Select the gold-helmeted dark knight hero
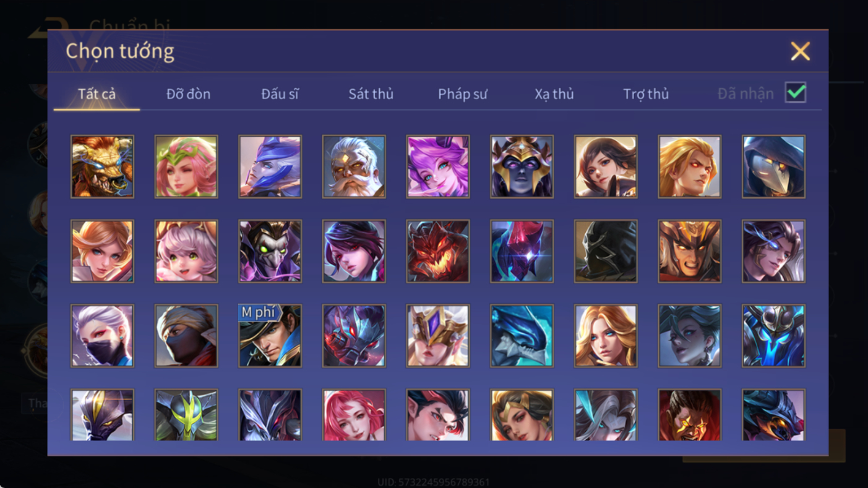The width and height of the screenshot is (868, 488). [522, 166]
